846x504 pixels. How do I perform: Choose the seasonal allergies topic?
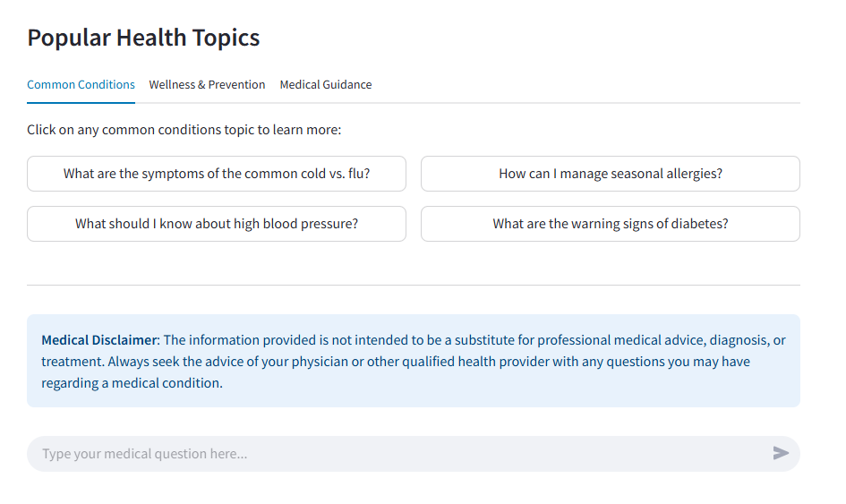click(x=610, y=174)
